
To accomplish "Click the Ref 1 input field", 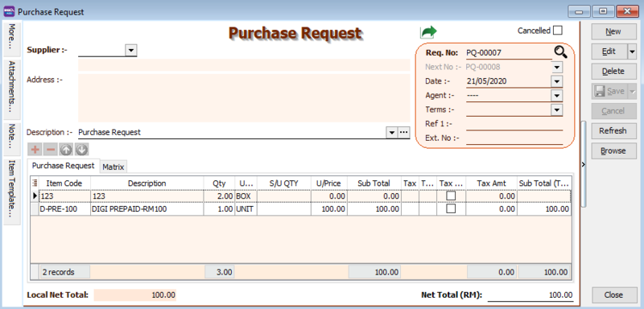I will coord(514,124).
